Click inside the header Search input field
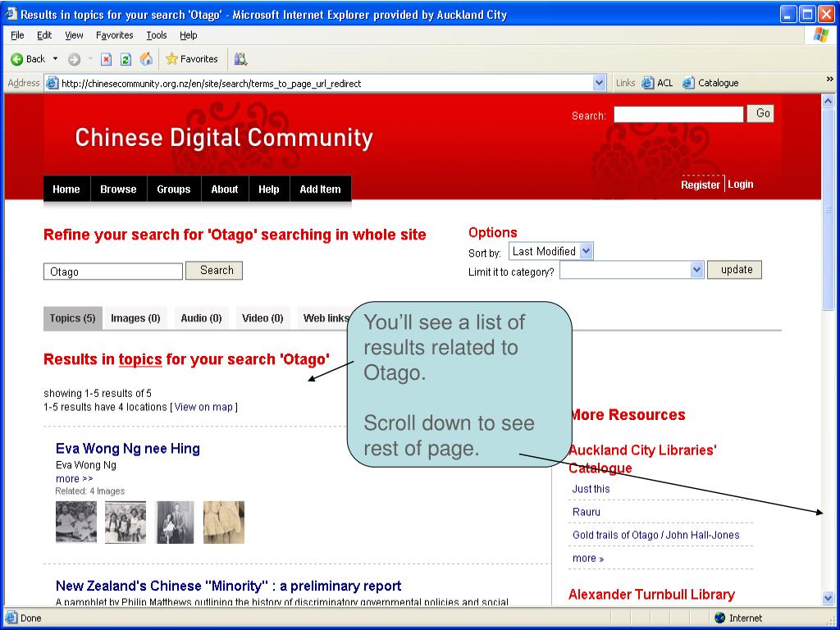The height and width of the screenshot is (630, 840). (678, 114)
